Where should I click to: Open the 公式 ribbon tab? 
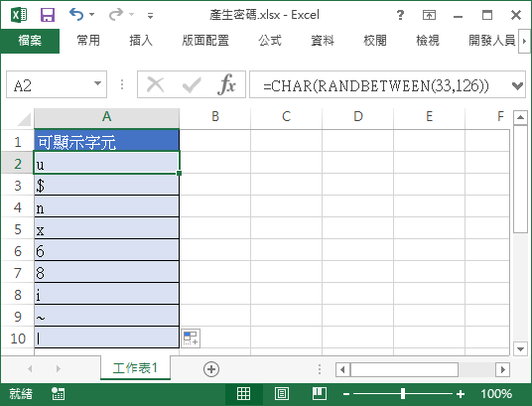tap(270, 41)
